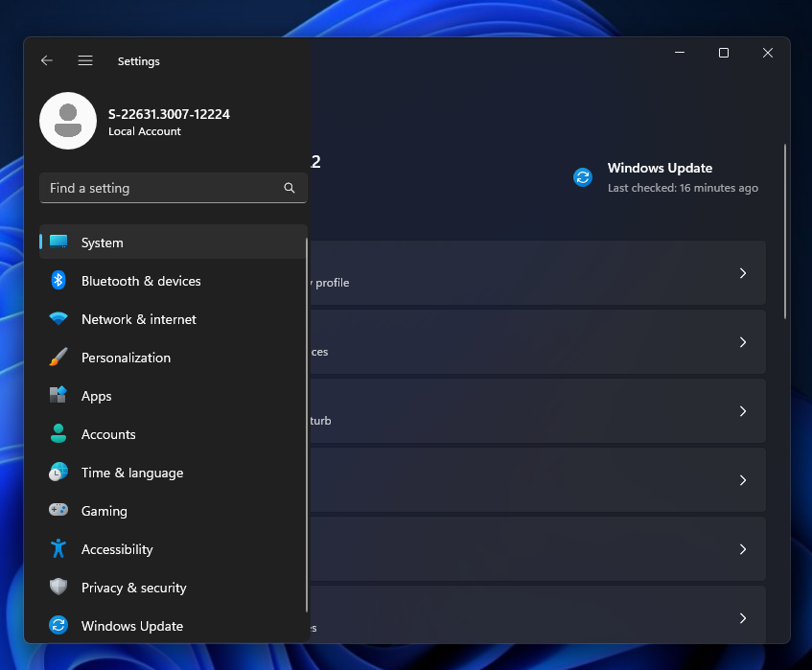Open Accessibility settings

(x=174, y=549)
